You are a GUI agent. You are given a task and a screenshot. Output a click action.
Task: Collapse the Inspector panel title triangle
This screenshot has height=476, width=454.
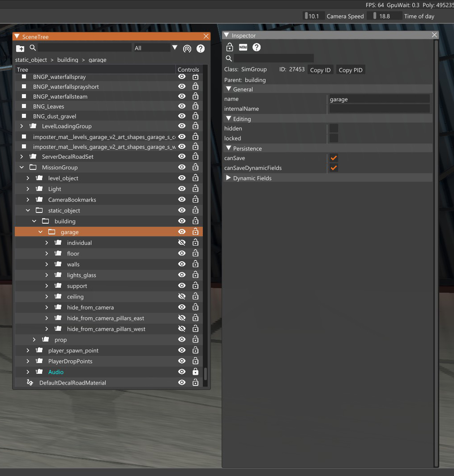coord(226,35)
